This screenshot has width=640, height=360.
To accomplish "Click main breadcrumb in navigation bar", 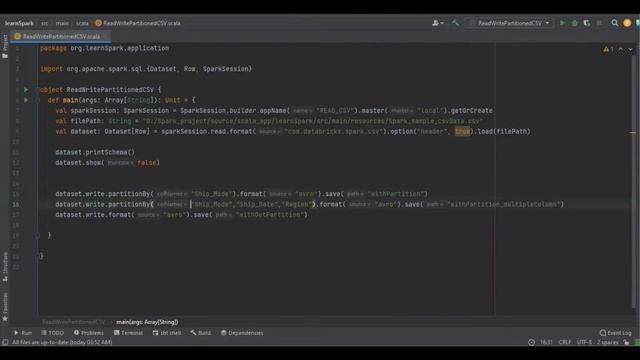I will 62,23.
